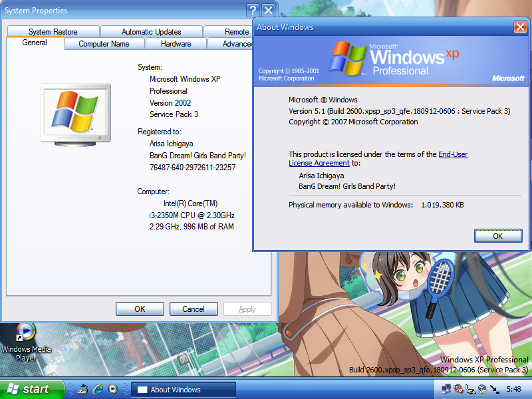Switch to the Hardware tab
The height and width of the screenshot is (399, 532).
(176, 44)
